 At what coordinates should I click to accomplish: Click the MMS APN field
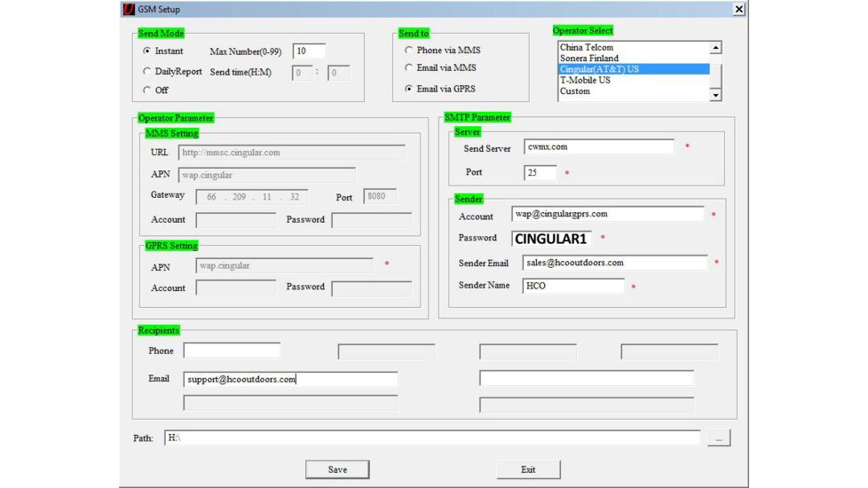267,175
